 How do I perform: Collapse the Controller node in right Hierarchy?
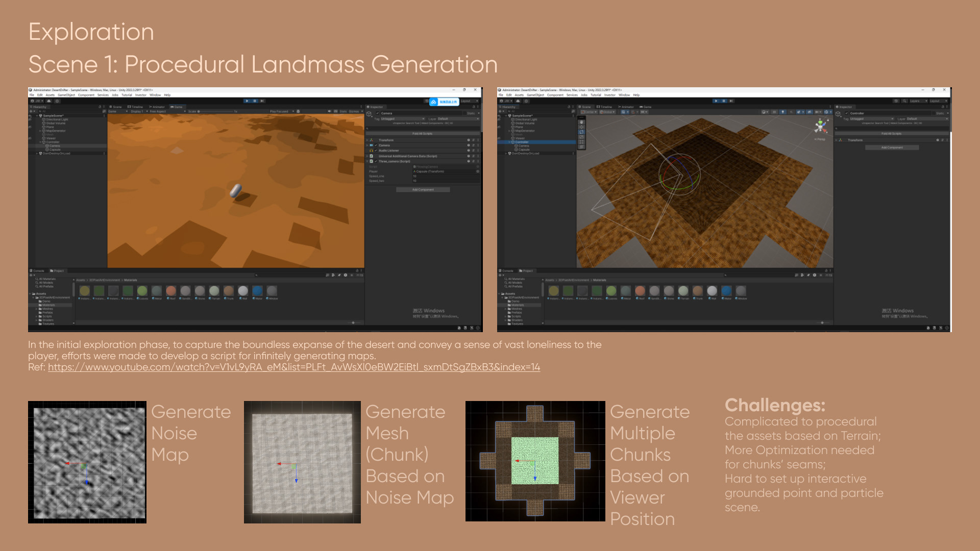click(x=509, y=142)
